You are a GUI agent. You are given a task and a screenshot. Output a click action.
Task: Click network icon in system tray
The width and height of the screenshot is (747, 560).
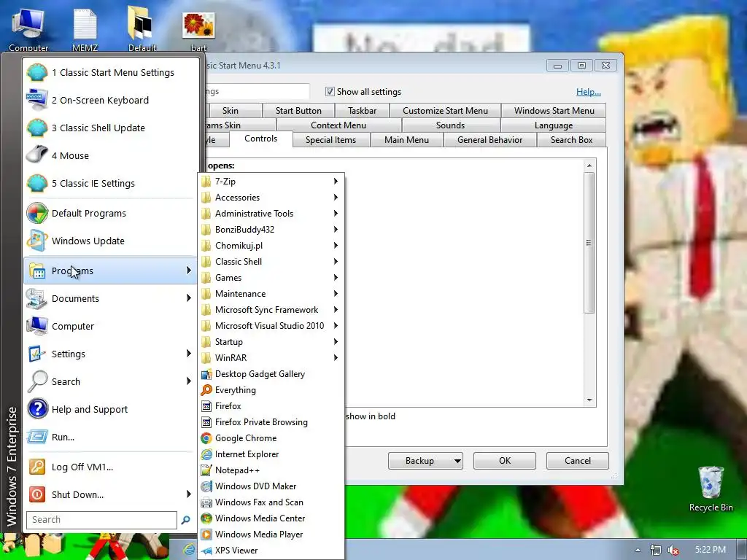[656, 550]
